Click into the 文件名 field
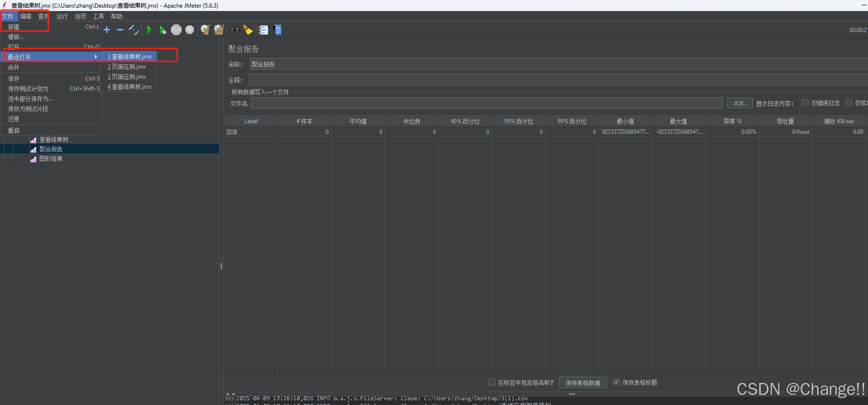This screenshot has height=405, width=868. (x=487, y=103)
